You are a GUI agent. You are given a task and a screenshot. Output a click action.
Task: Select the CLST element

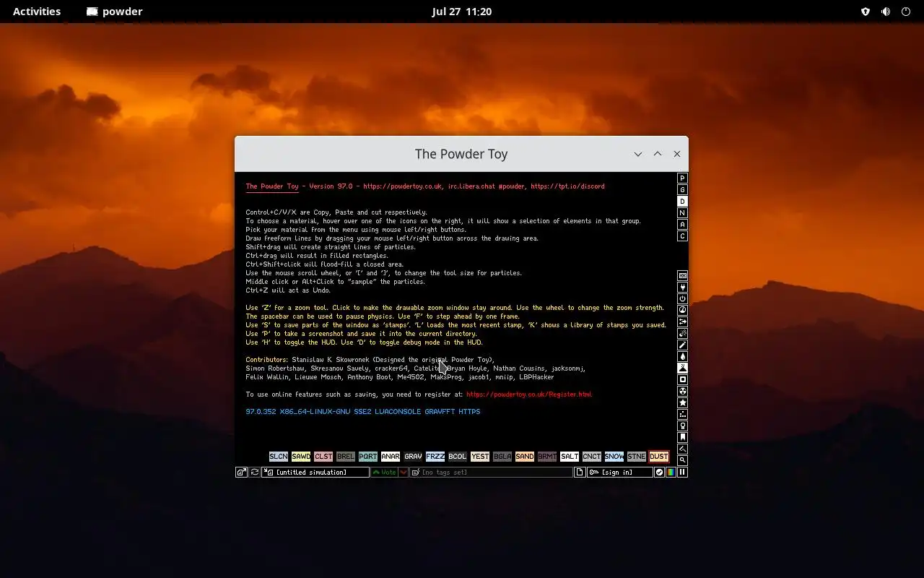[323, 457]
